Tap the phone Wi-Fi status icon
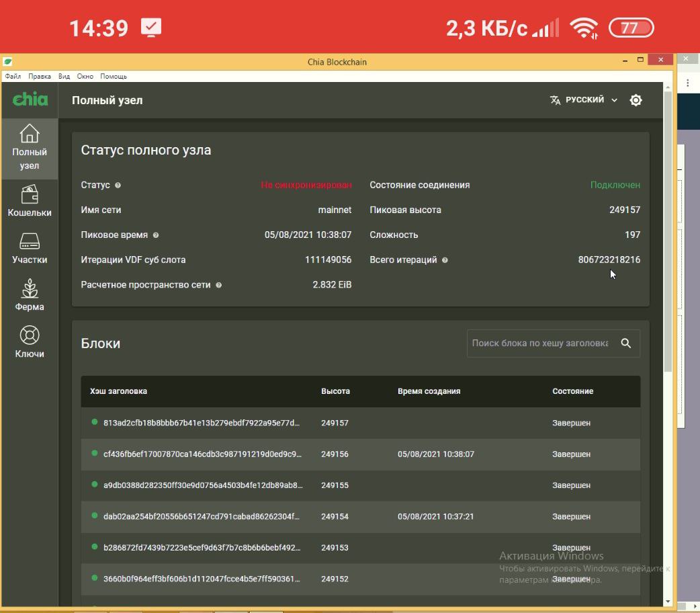700x613 pixels. [x=584, y=28]
